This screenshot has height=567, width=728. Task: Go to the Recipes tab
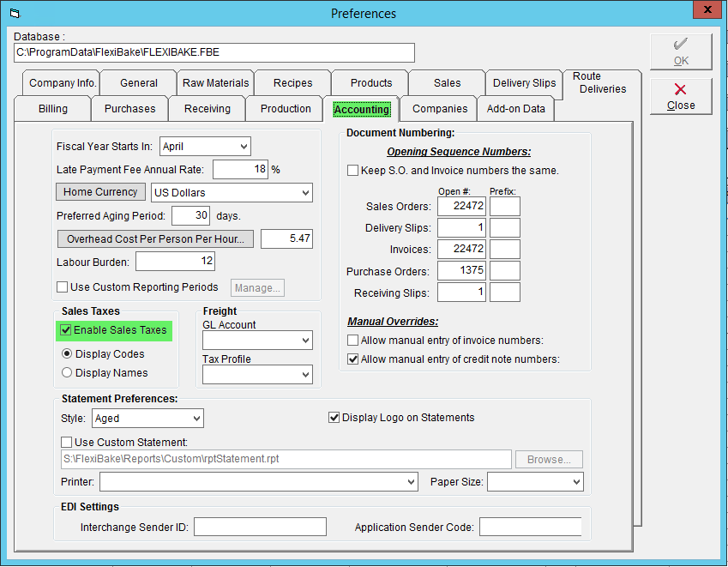[x=292, y=83]
